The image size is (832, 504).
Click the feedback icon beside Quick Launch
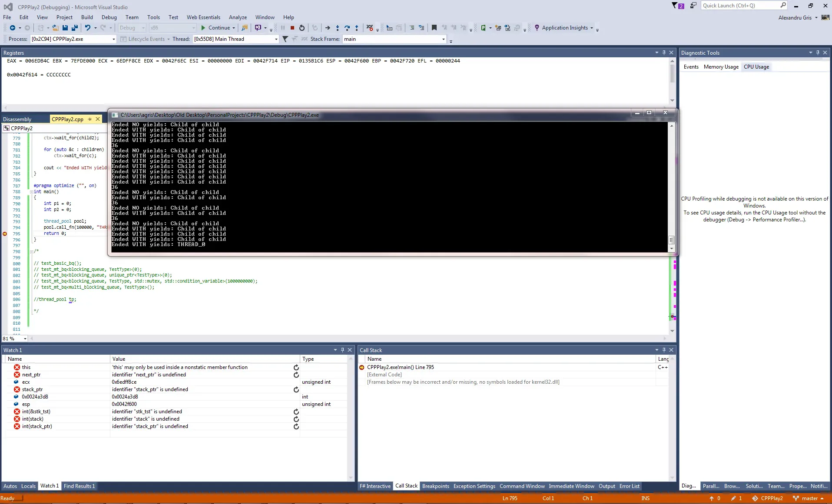click(693, 6)
